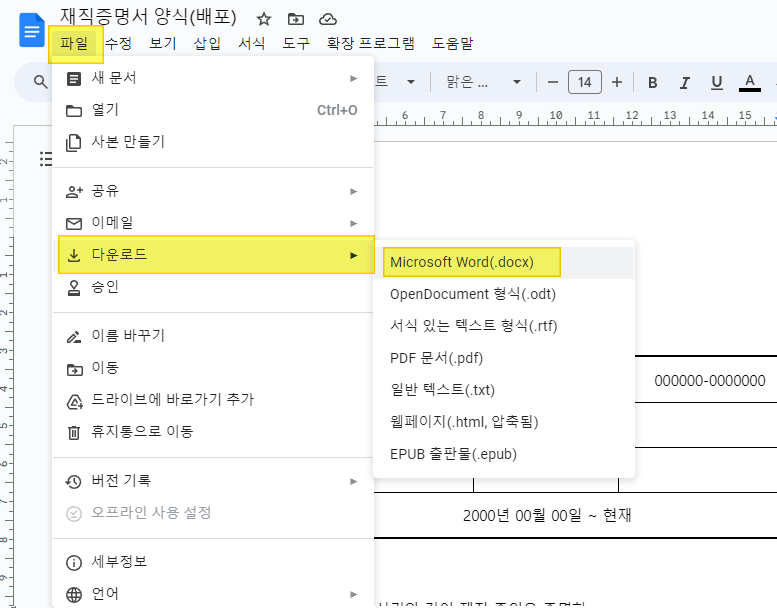Download as 웹페이지(.html, 압축됨)

coord(504,422)
